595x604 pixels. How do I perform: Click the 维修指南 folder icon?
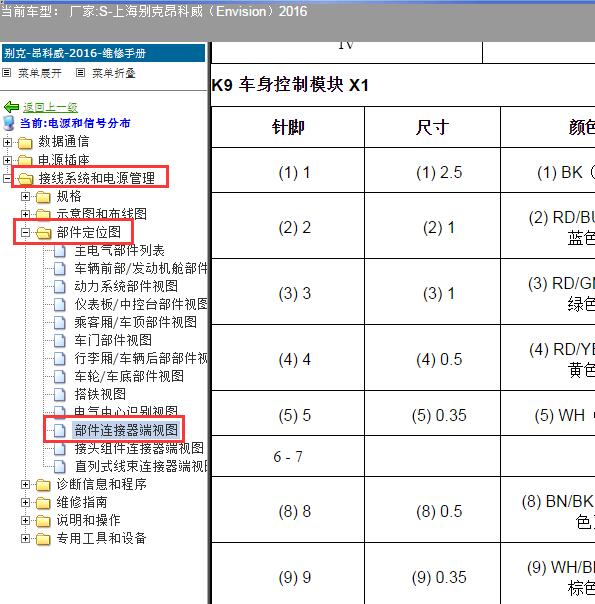(x=43, y=503)
